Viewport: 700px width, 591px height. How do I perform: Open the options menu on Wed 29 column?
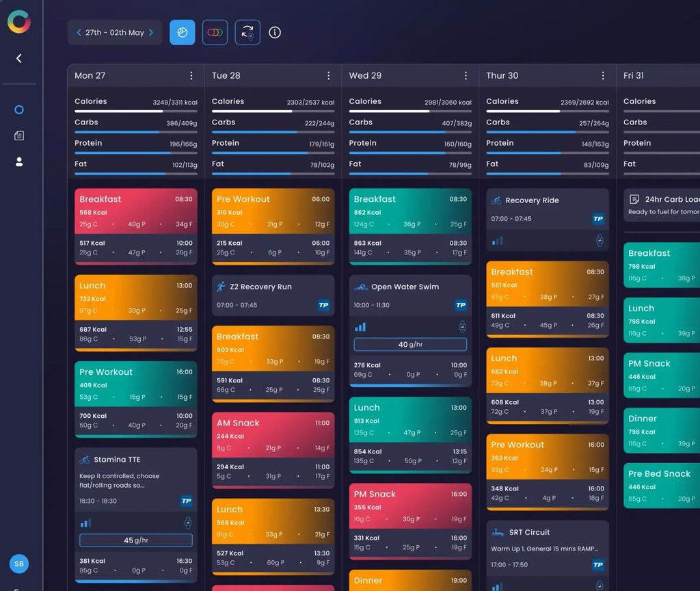(x=466, y=75)
